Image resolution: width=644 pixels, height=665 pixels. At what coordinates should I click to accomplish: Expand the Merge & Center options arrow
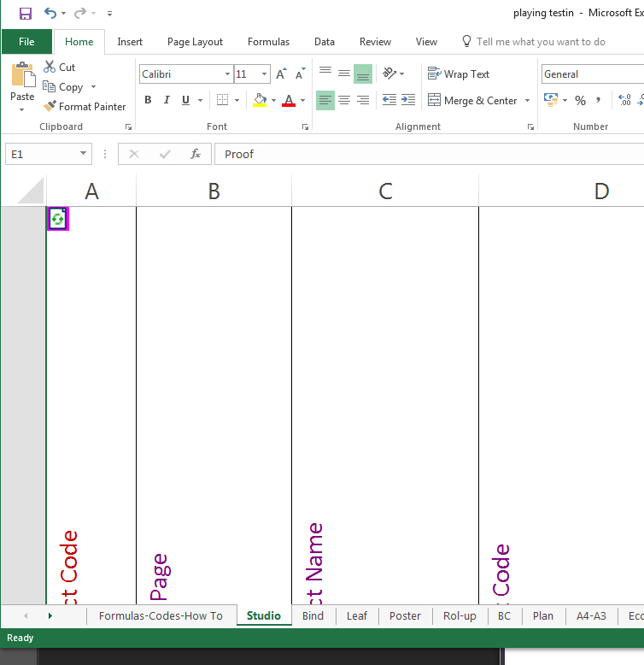(528, 101)
